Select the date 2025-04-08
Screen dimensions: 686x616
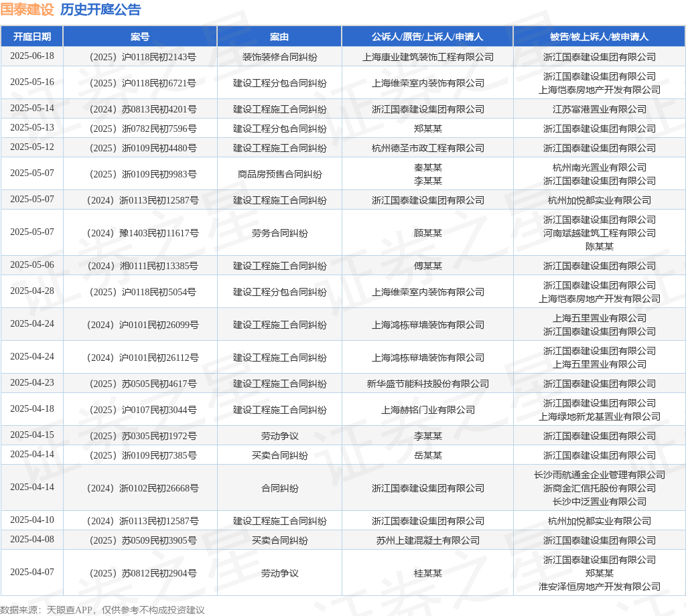click(32, 540)
